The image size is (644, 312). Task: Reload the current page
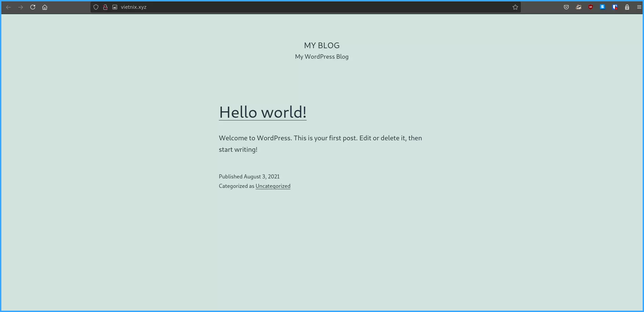(33, 7)
